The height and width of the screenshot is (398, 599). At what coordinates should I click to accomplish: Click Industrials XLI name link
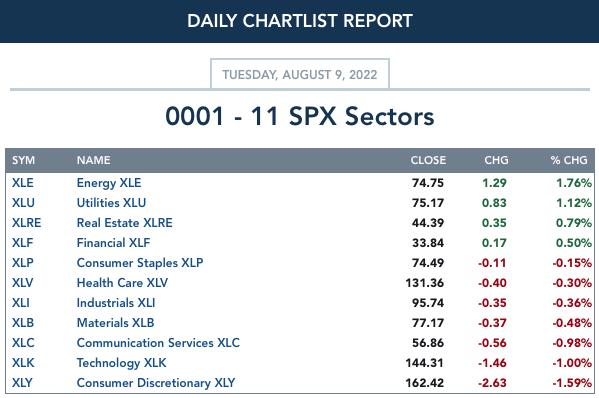point(116,303)
